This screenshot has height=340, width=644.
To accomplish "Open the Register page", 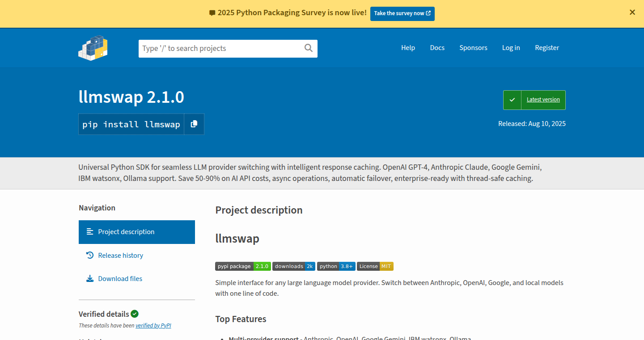I will 547,48.
